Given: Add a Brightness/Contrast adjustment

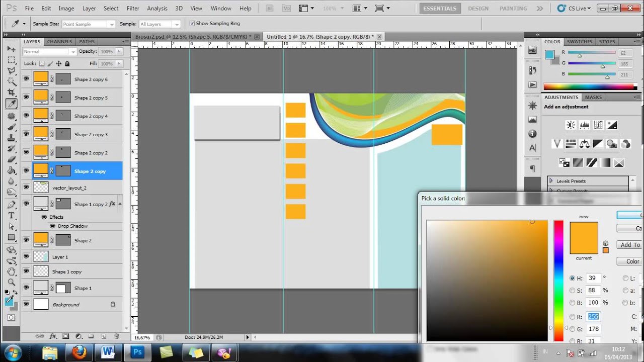Looking at the screenshot, I should pos(571,125).
